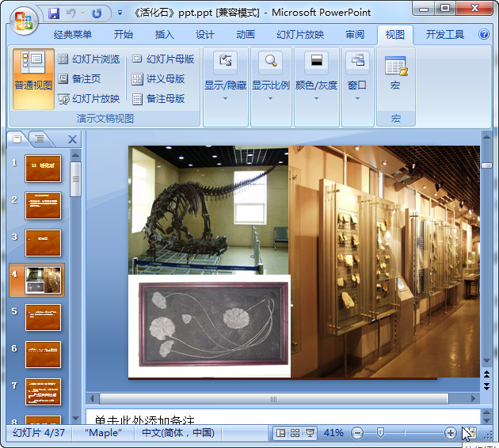This screenshot has height=448, width=499.
Task: Click slide editor scroll down arrow
Action: tap(486, 360)
